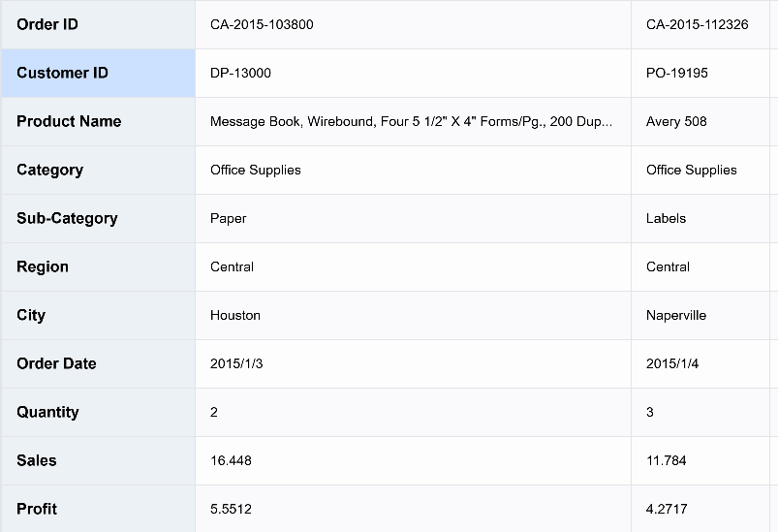Click the Category row header

tap(97, 170)
